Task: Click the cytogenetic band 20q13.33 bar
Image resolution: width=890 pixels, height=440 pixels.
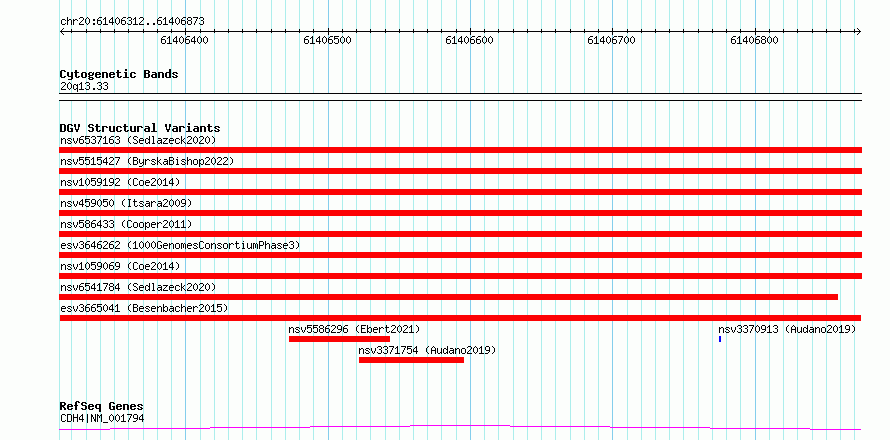Action: [460, 97]
